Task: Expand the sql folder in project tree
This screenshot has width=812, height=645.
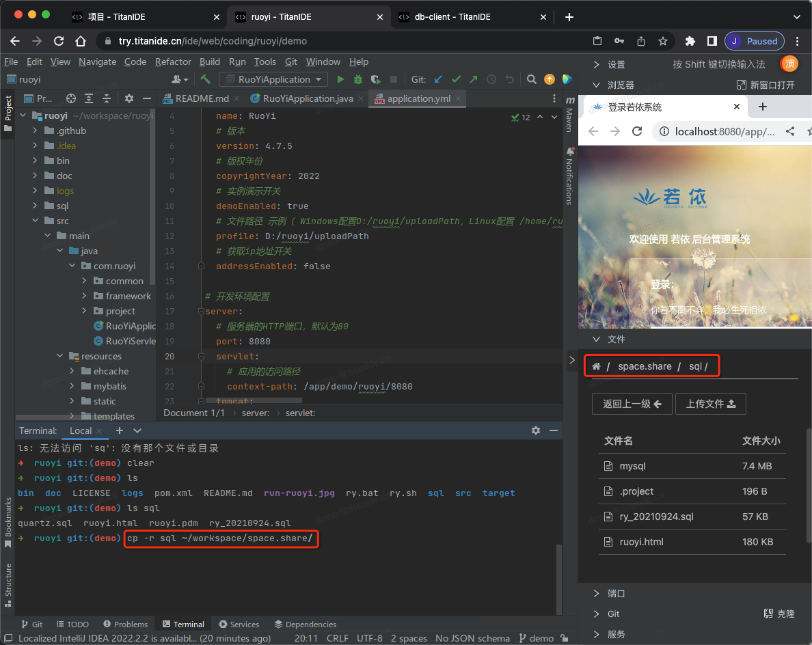Action: (36, 206)
